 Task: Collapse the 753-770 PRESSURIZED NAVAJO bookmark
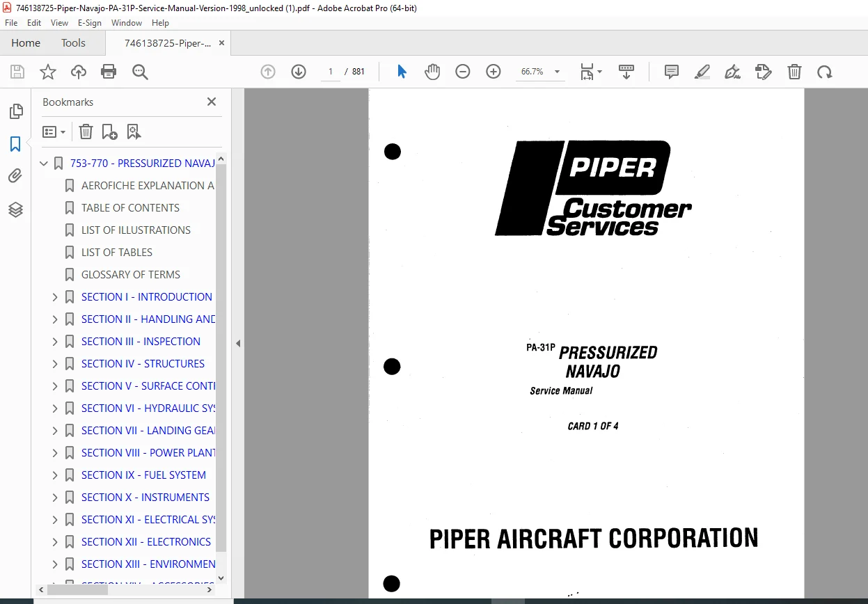coord(44,164)
